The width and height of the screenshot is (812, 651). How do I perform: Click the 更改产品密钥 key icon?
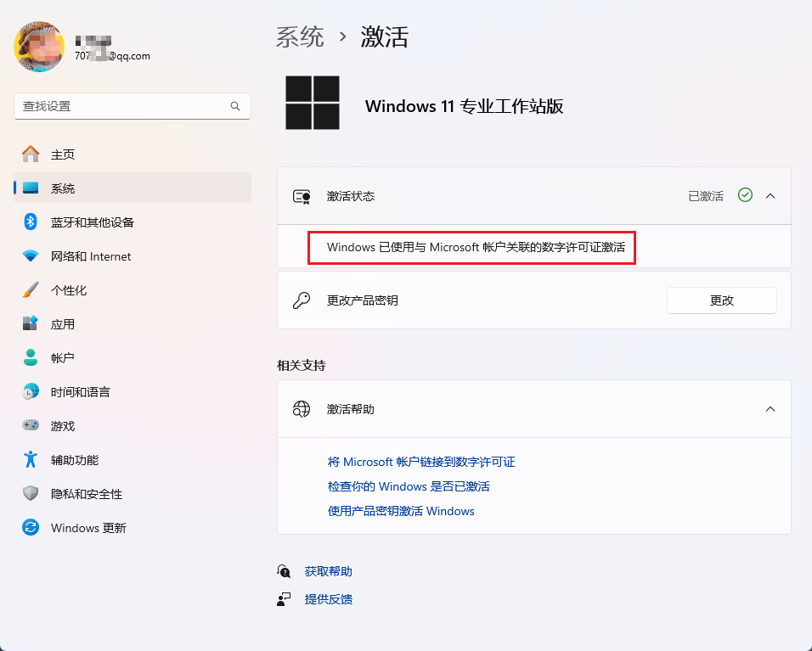(302, 300)
